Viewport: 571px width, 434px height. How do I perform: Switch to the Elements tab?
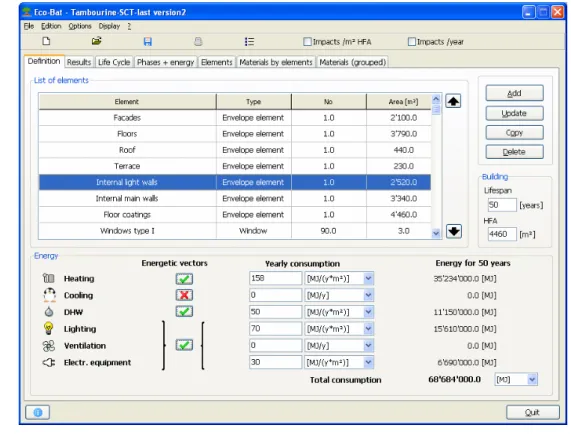(x=217, y=62)
